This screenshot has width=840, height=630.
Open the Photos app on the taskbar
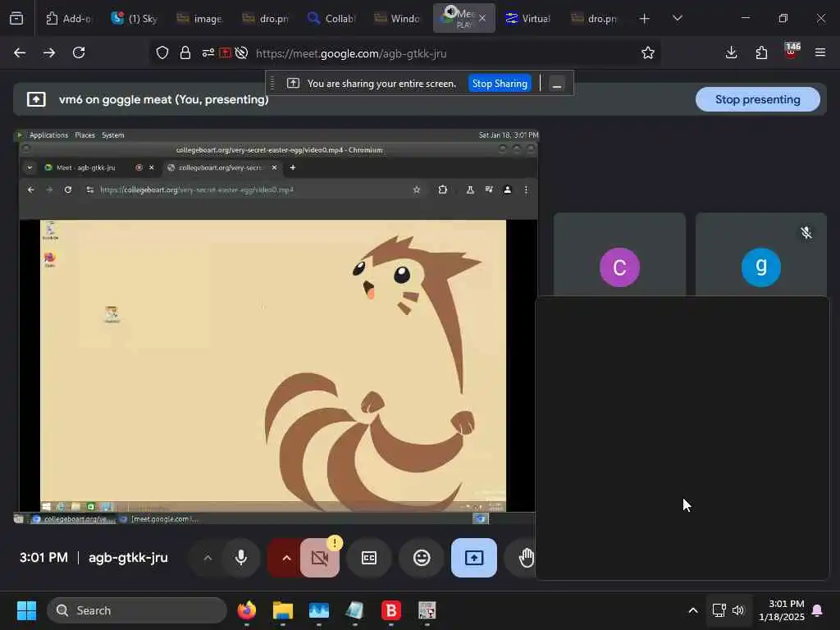(319, 610)
